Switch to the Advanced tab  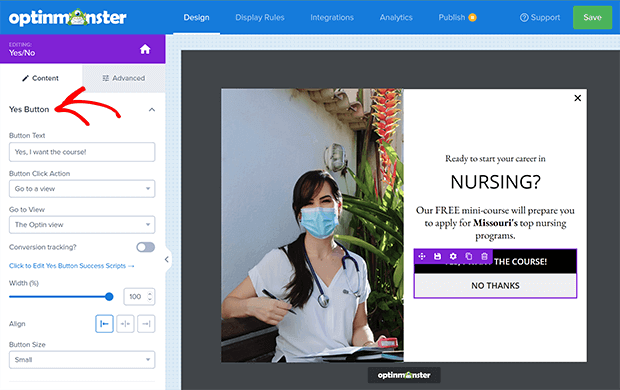tap(124, 78)
